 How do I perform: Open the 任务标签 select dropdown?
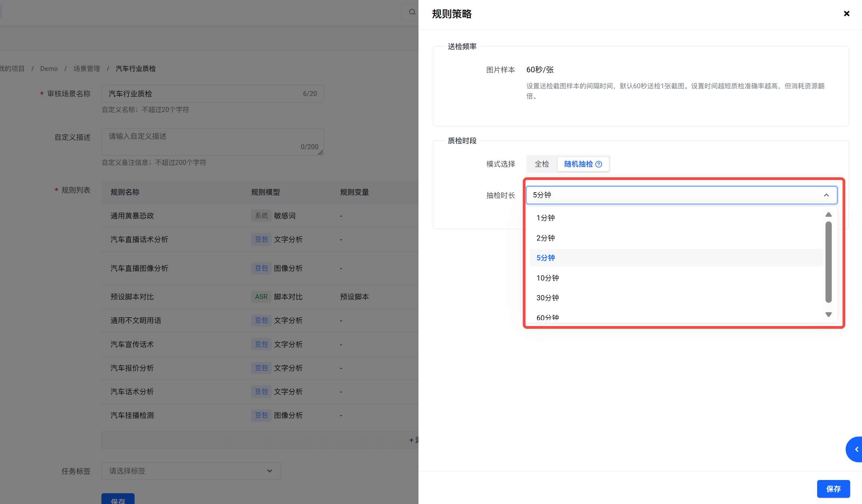point(191,471)
